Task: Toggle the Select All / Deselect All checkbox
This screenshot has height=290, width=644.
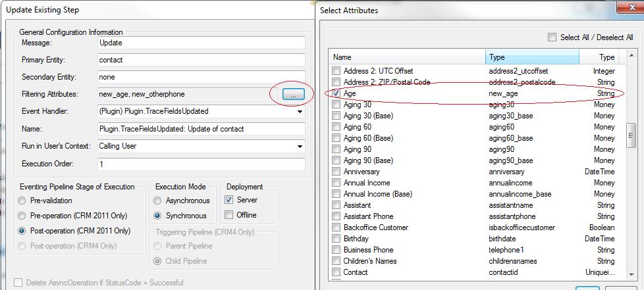Action: [552, 37]
